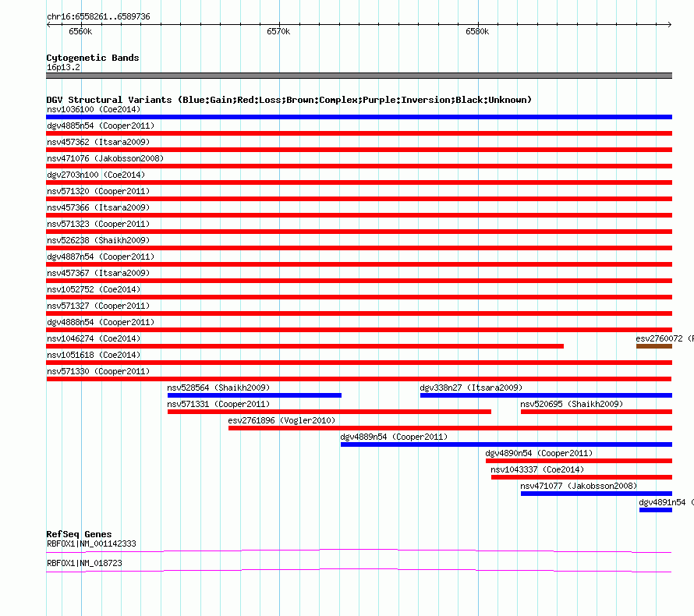This screenshot has width=694, height=616.
Task: Click the 6560k ruler marker
Action: coord(80,31)
